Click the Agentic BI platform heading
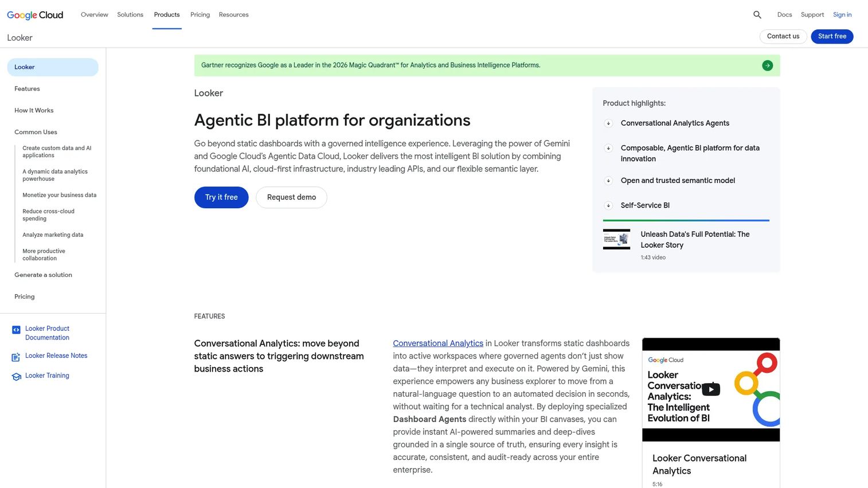Screen dimensions: 868x488 pos(332,120)
